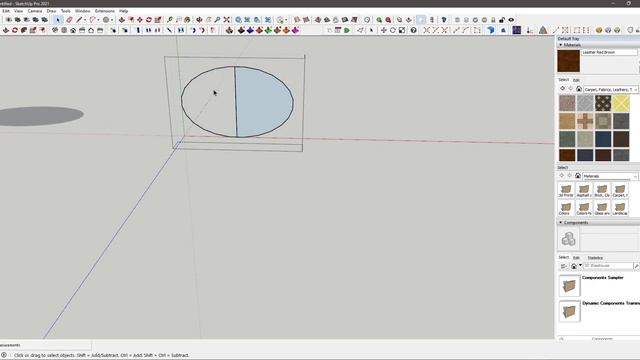Open the Components Sampler collection
The width and height of the screenshot is (640, 360).
[x=569, y=285]
